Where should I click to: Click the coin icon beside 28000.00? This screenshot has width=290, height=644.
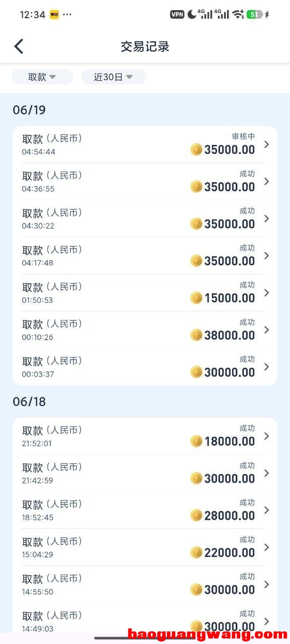(196, 515)
